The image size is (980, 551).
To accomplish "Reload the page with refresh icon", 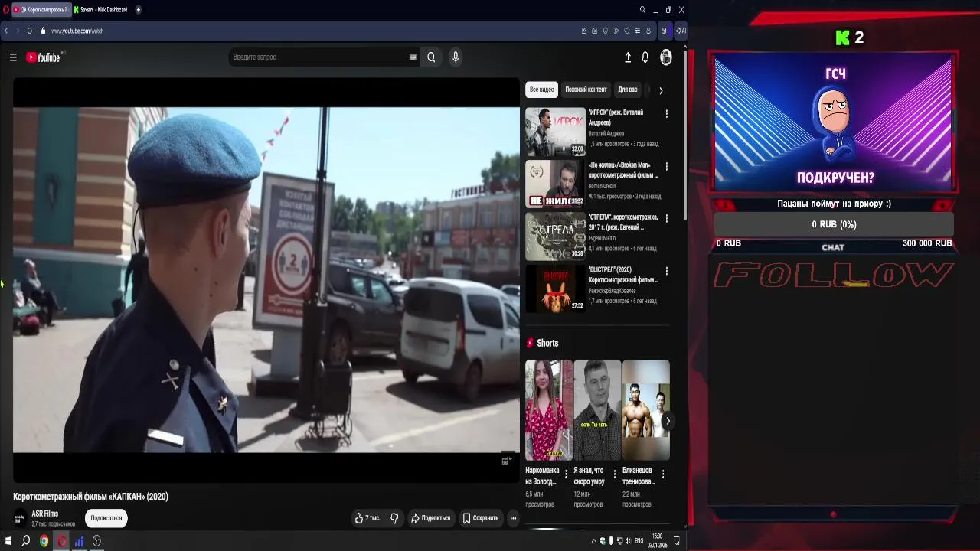I will tap(30, 31).
